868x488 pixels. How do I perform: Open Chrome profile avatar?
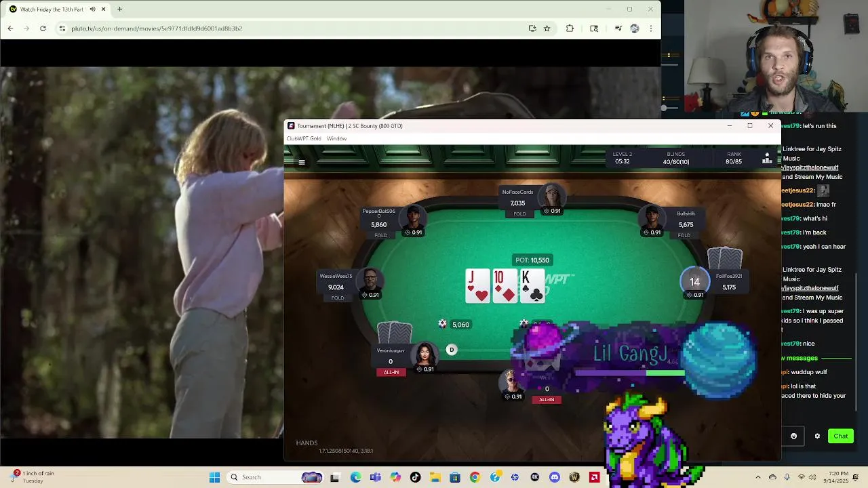point(635,28)
